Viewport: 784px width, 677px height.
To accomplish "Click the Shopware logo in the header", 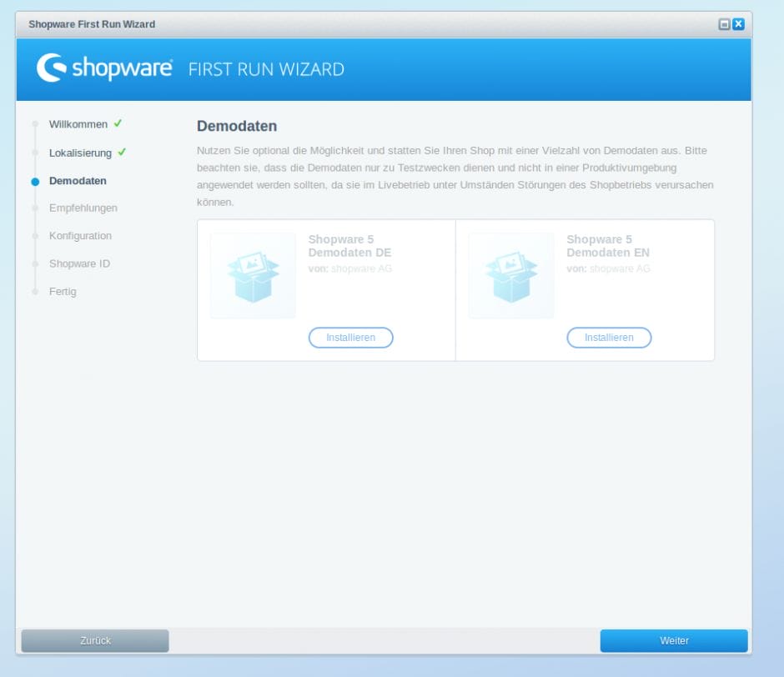I will point(104,68).
